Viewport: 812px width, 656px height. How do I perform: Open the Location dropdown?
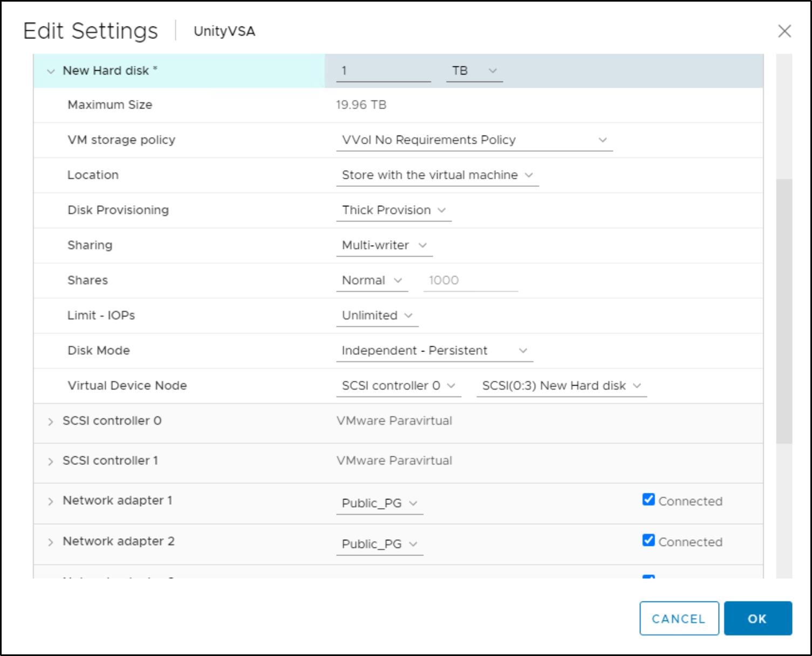(438, 175)
